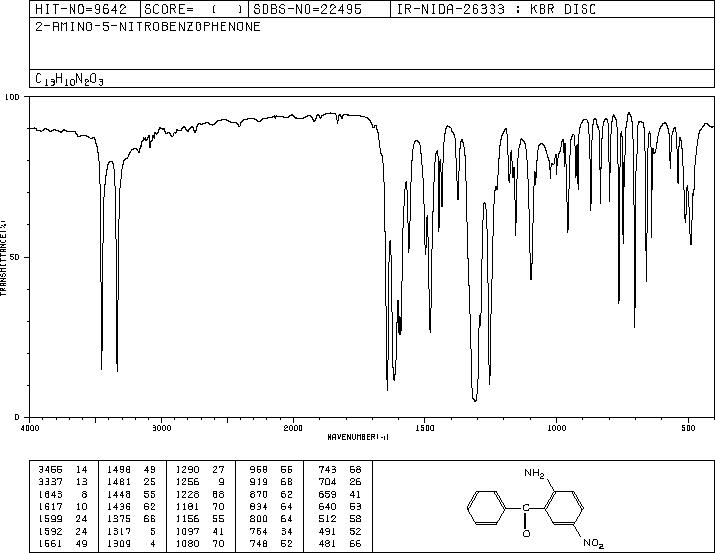This screenshot has width=715, height=553.
Task: Click the 1500 x-axis tick label
Action: [x=425, y=428]
